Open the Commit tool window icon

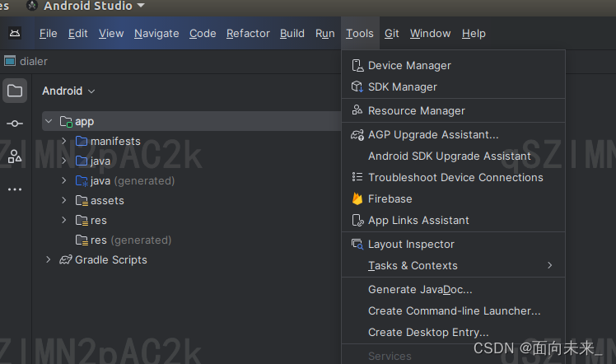pos(15,124)
